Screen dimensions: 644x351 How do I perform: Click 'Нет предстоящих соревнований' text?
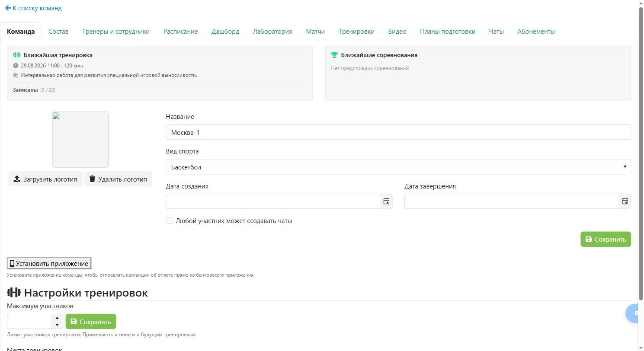[x=370, y=68]
